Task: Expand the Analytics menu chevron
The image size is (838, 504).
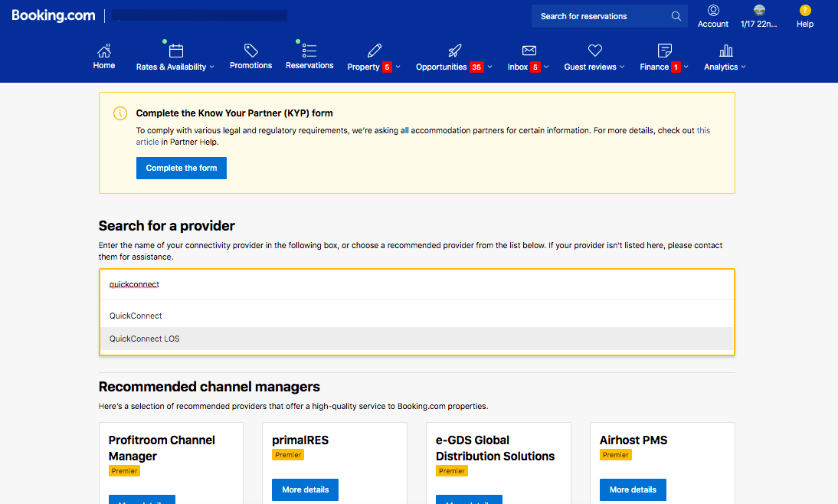Action: [743, 67]
